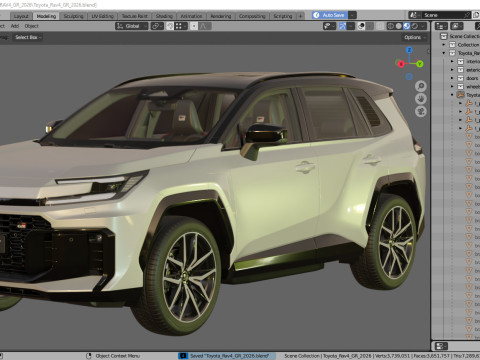The height and width of the screenshot is (360, 480).
Task: Open the outliner editor type menu
Action: tap(441, 26)
